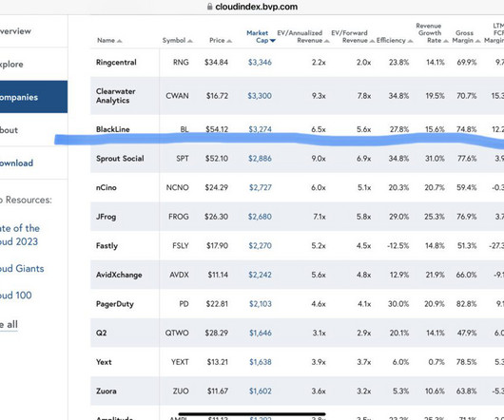
Task: Sort by EV/Annualized Revenue column
Action: (303, 37)
